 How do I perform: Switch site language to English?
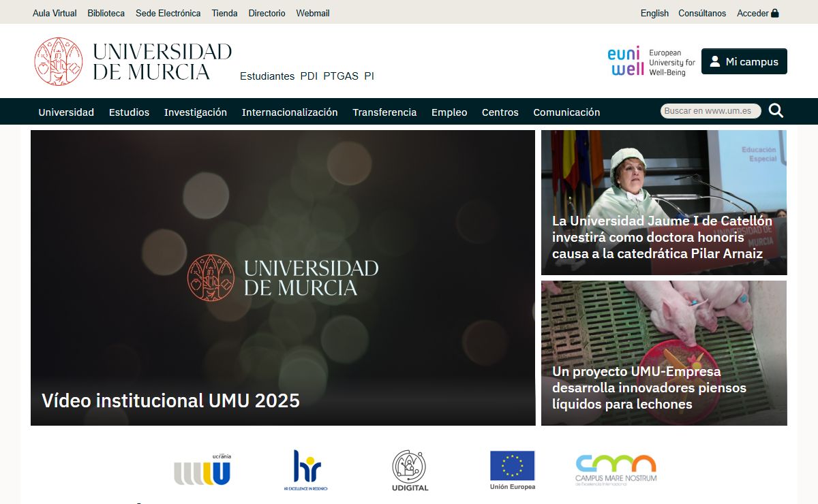(654, 13)
